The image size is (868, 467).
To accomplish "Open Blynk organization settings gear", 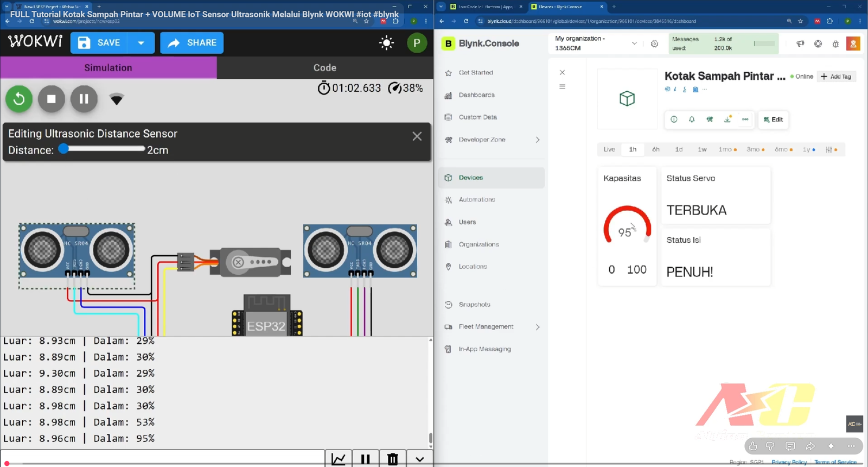I will (x=654, y=44).
